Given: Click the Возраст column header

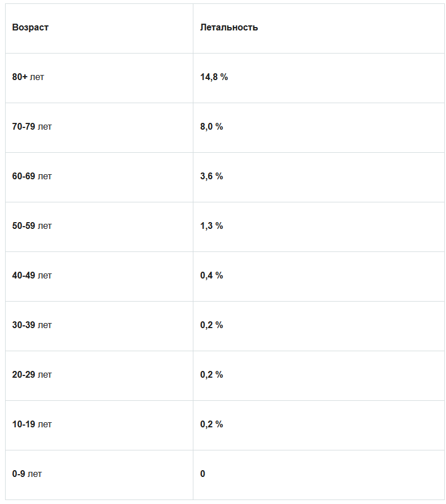Looking at the screenshot, I should (30, 28).
